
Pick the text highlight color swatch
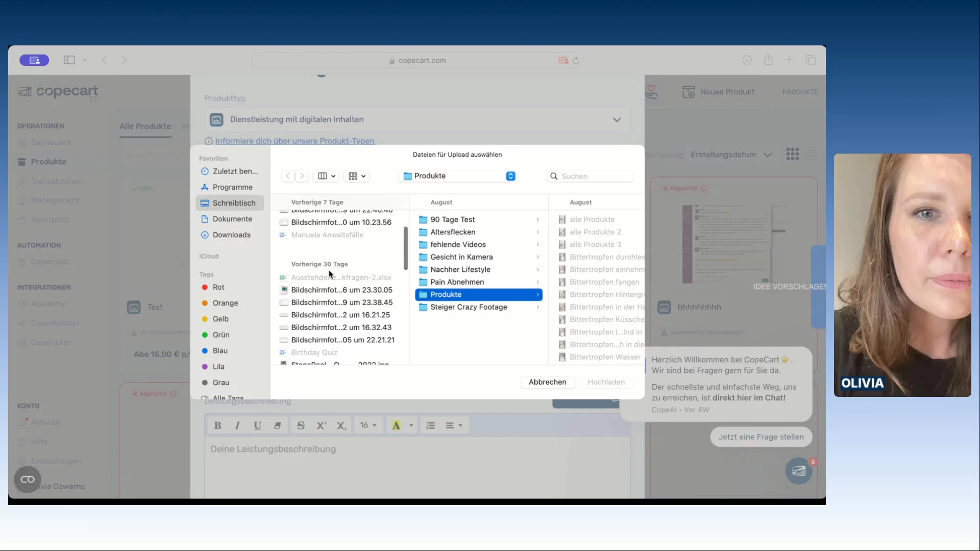click(x=396, y=425)
